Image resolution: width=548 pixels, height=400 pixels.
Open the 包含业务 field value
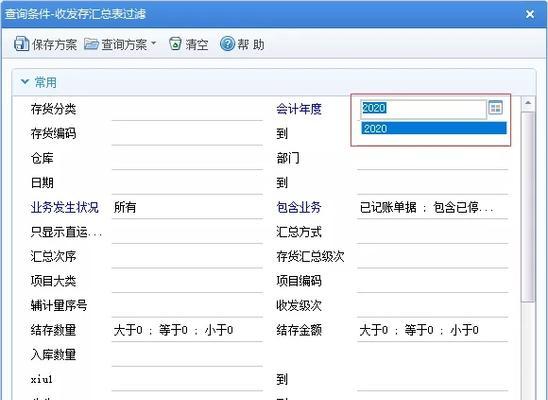pos(432,208)
